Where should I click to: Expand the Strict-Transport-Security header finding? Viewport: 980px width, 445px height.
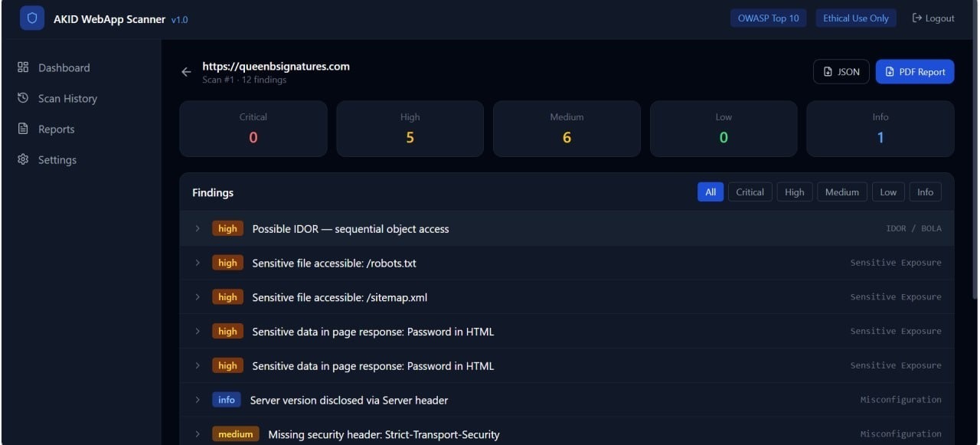click(198, 434)
